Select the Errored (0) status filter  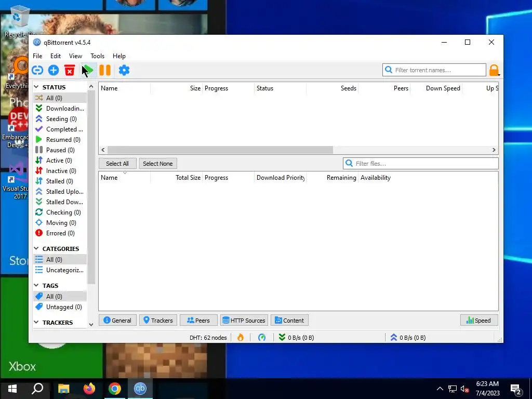(x=60, y=233)
